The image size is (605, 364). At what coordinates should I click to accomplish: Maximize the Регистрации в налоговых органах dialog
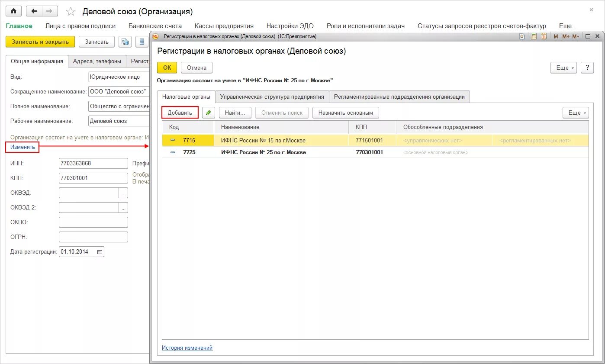[587, 36]
